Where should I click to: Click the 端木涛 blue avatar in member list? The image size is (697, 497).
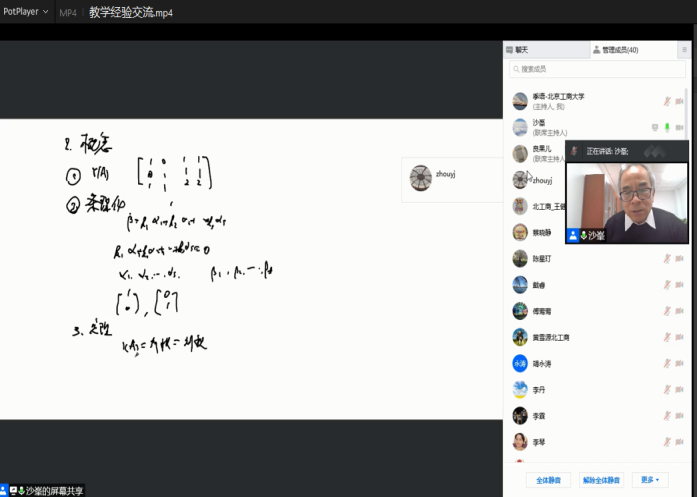tap(520, 363)
